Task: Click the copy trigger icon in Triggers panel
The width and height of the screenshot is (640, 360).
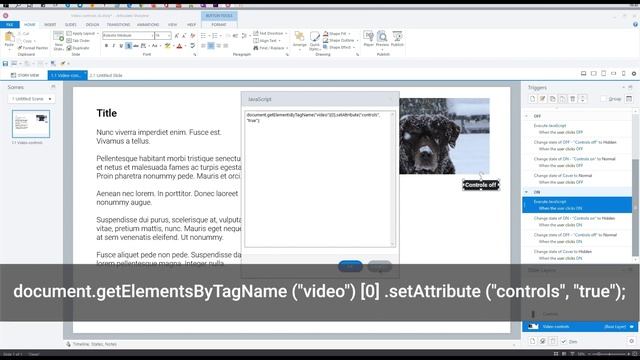Action: pyautogui.click(x=553, y=99)
